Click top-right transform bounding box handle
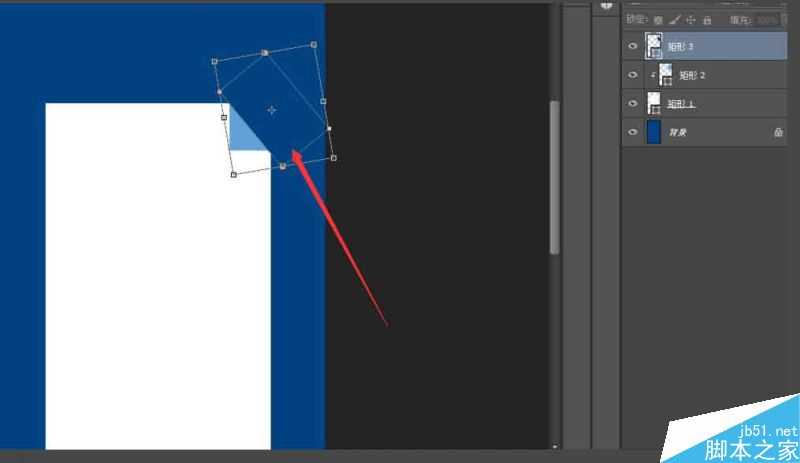Image resolution: width=800 pixels, height=463 pixels. tap(314, 45)
